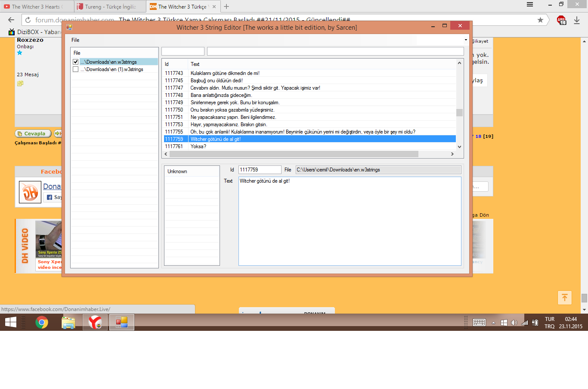Check the en (1).w3strings file checkbox
This screenshot has height=389, width=588.
tap(76, 69)
